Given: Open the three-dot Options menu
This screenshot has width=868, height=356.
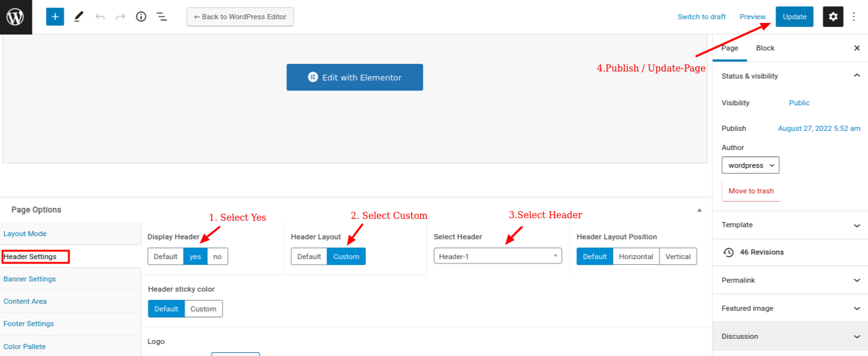Looking at the screenshot, I should click(x=854, y=17).
